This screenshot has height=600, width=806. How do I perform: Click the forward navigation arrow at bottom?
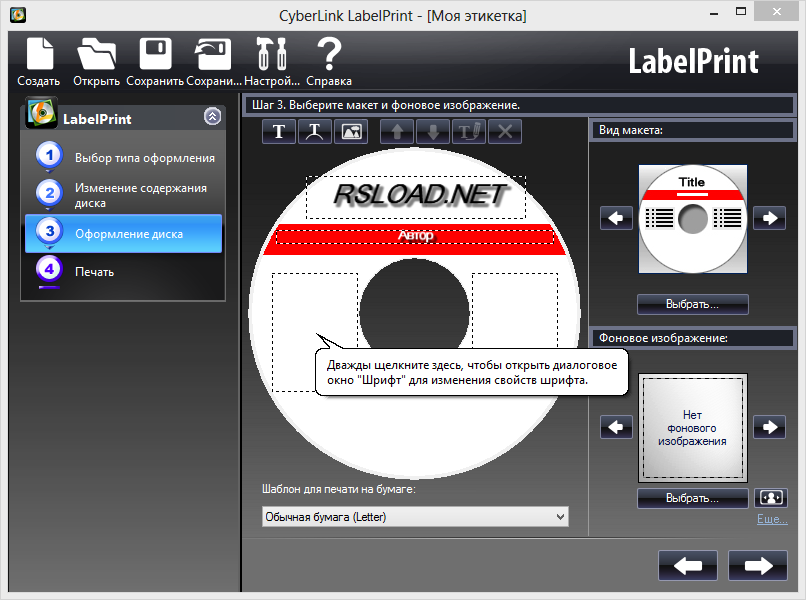coord(757,565)
